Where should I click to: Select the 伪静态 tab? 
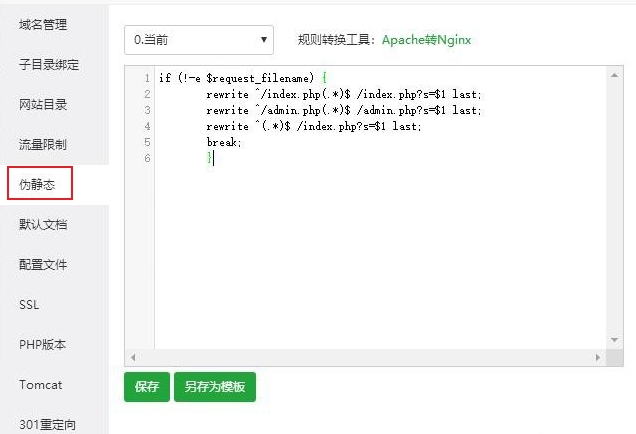point(37,184)
